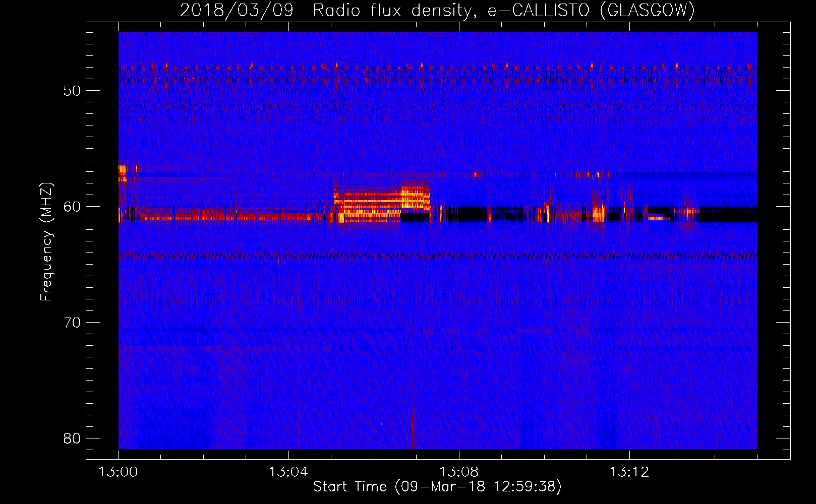Click the 13:00 time tick label
The height and width of the screenshot is (504, 816).
[x=118, y=472]
